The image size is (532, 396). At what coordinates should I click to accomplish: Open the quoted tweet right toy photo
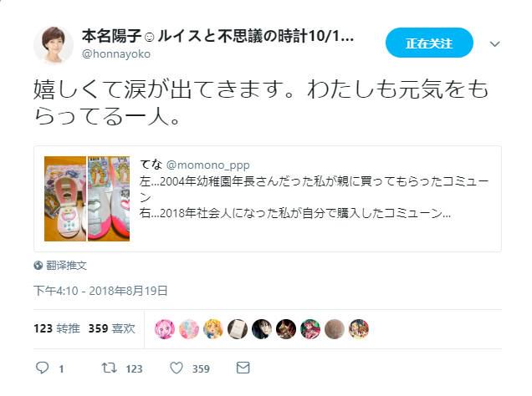tap(109, 199)
